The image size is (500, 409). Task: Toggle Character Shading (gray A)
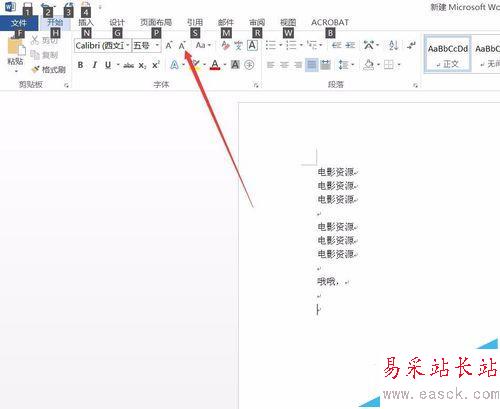[235, 65]
